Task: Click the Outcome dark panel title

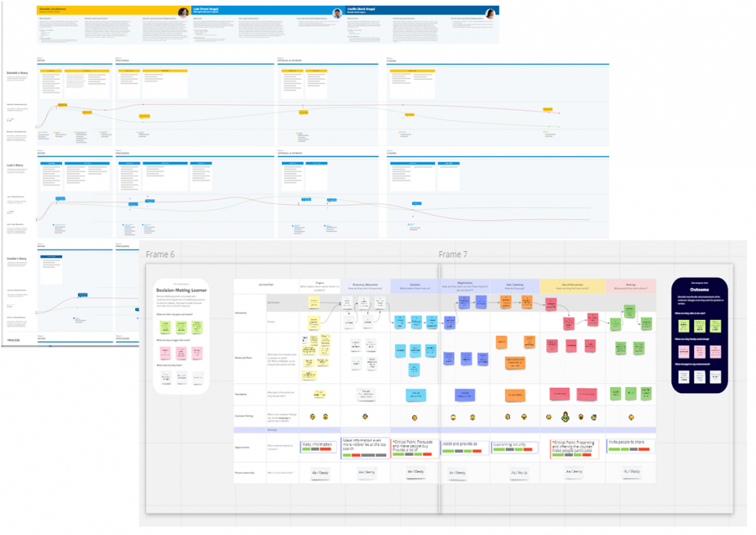Action: point(699,290)
